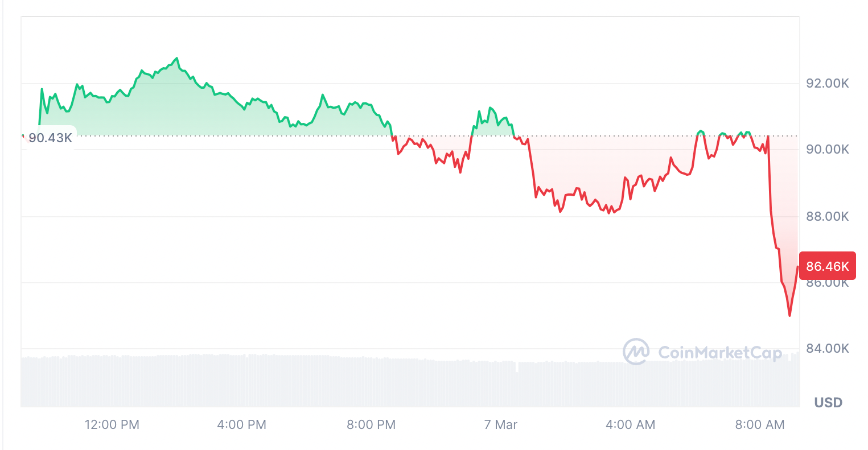Screen dimensions: 868x450
Task: Click the gap notch in the volume bars
Action: click(x=517, y=368)
